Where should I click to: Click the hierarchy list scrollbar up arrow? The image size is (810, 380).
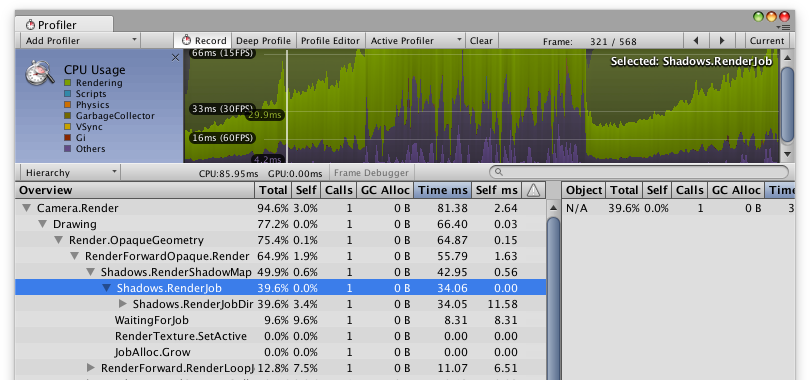(553, 208)
